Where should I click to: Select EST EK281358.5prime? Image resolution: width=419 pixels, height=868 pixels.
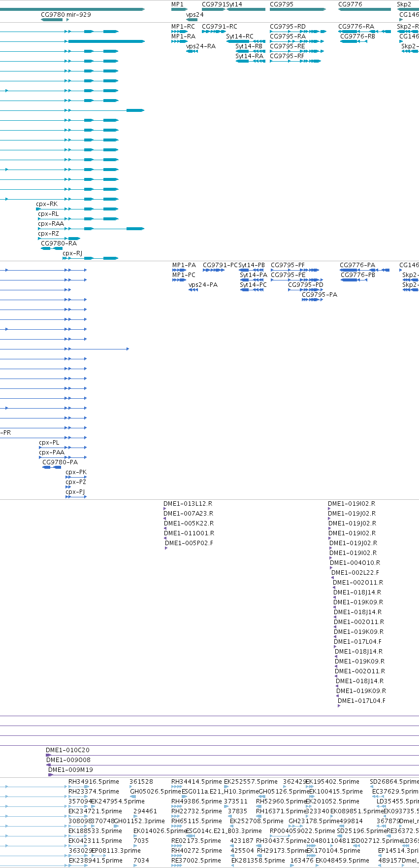258,861
